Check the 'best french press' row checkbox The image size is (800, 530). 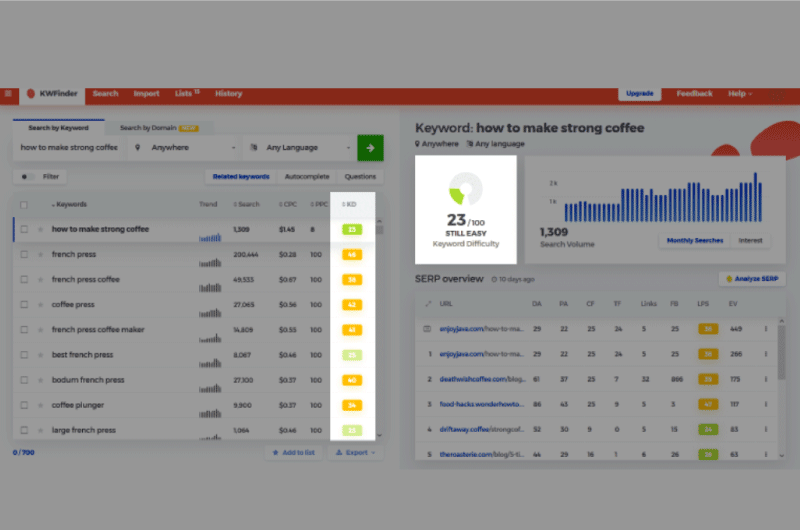(24, 355)
